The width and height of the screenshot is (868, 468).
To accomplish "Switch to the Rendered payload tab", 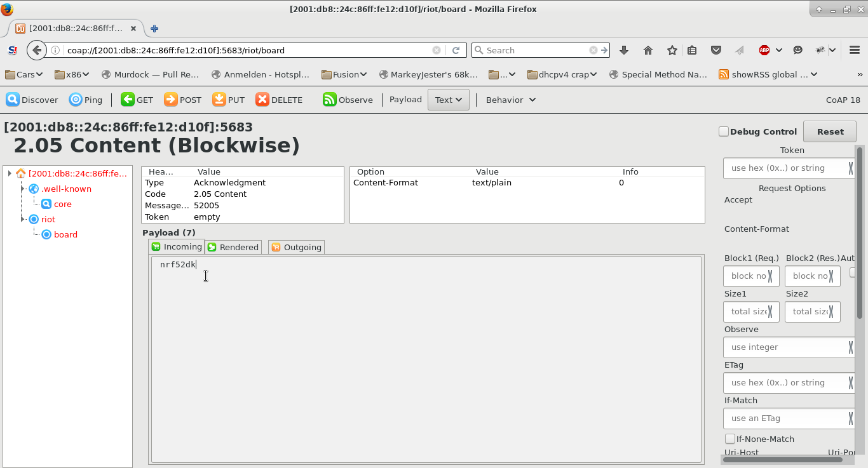I will 233,247.
